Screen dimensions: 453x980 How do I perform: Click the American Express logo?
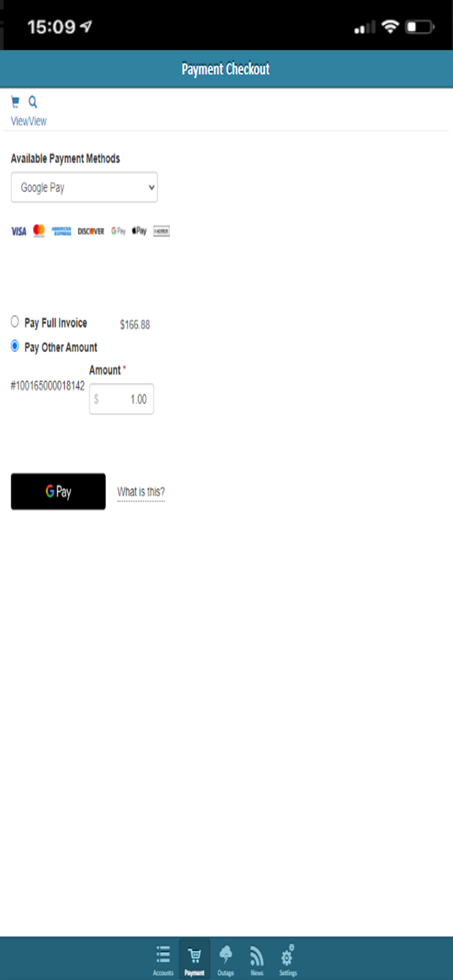click(x=62, y=231)
